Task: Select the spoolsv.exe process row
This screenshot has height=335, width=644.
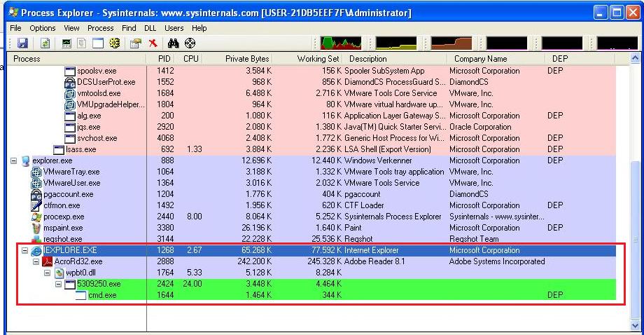Action: coord(311,71)
